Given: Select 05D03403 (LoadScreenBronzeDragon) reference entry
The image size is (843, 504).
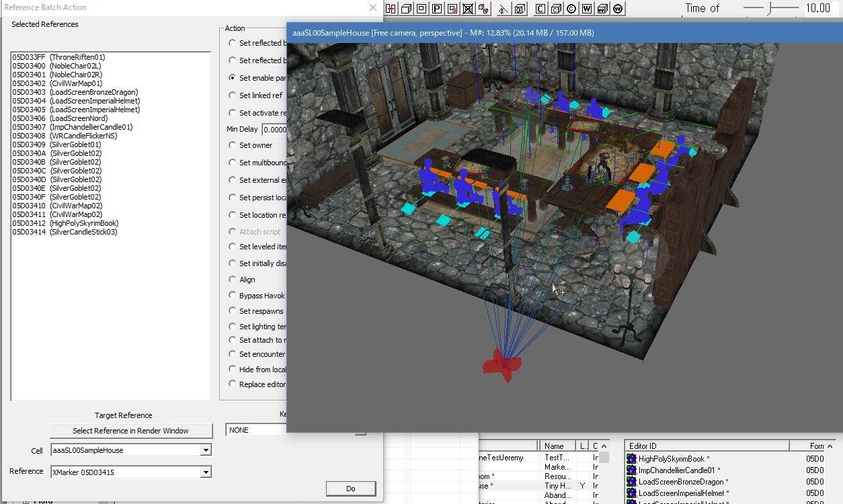Looking at the screenshot, I should point(75,92).
